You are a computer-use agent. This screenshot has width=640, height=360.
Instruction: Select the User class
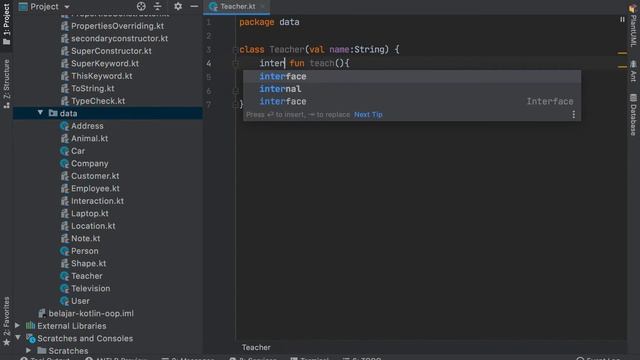80,301
